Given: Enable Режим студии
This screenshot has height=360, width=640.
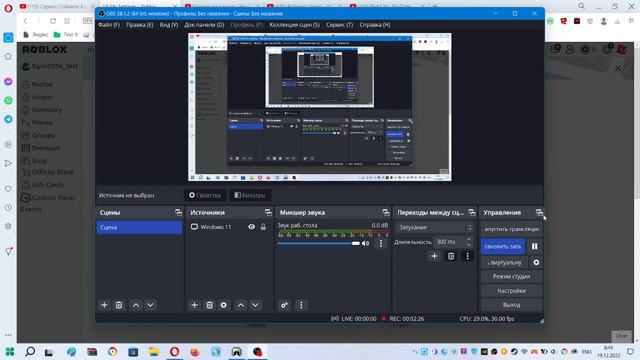Looking at the screenshot, I should pos(511,276).
